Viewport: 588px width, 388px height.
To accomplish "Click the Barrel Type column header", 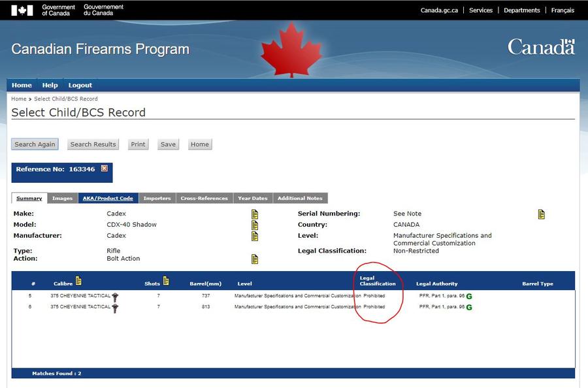I will (538, 283).
